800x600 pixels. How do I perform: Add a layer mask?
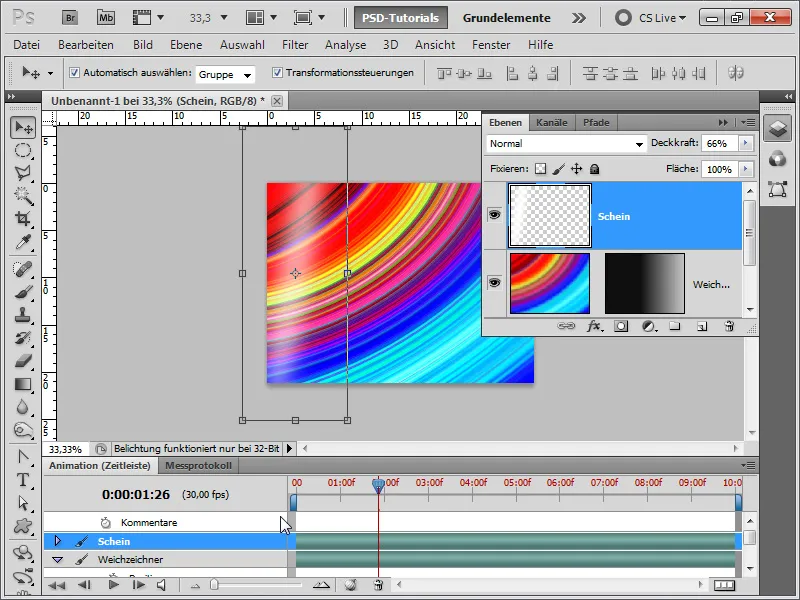[621, 326]
